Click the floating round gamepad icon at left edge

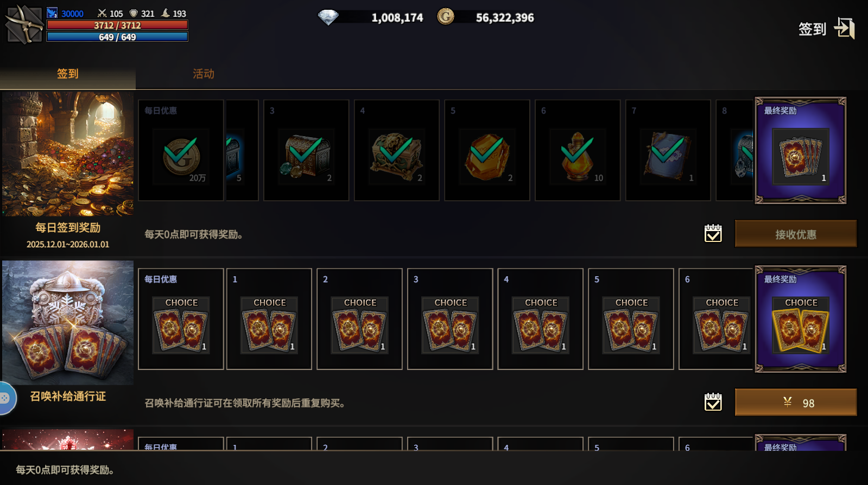[x=5, y=398]
